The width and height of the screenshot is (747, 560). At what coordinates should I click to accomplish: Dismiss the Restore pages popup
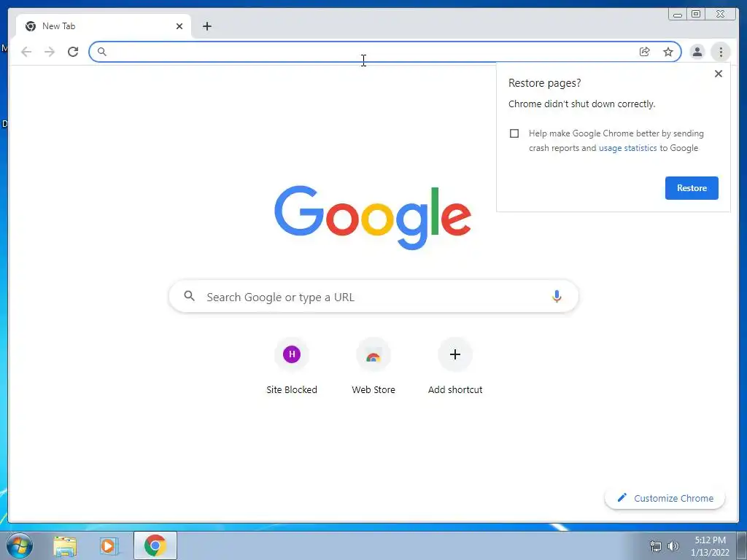719,74
